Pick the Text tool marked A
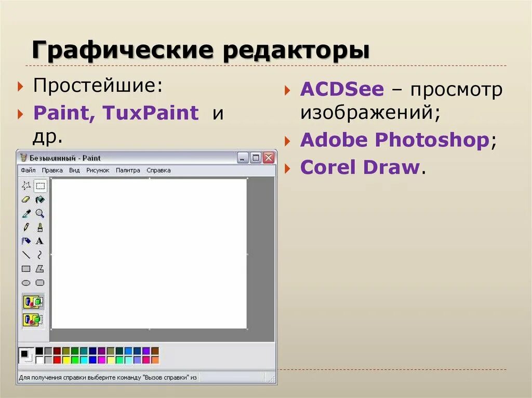Screen dimensions: 532x398 tap(40, 241)
